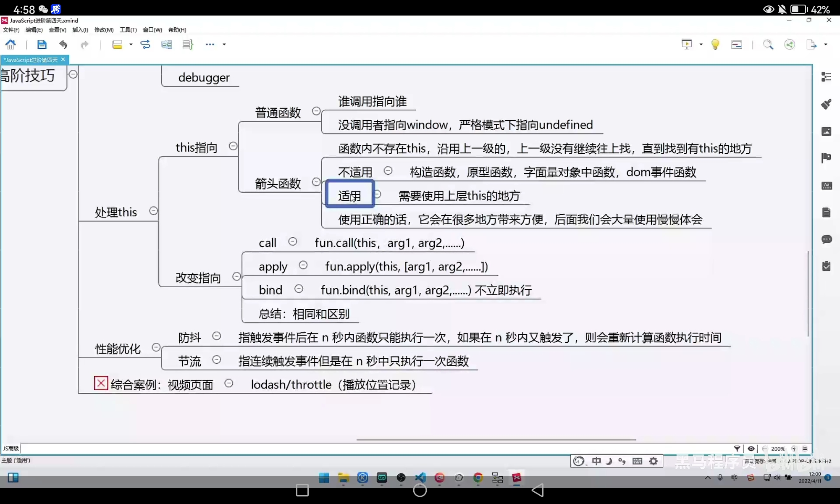The width and height of the screenshot is (840, 504).
Task: Click the lightbulb brainstorming icon
Action: click(715, 45)
